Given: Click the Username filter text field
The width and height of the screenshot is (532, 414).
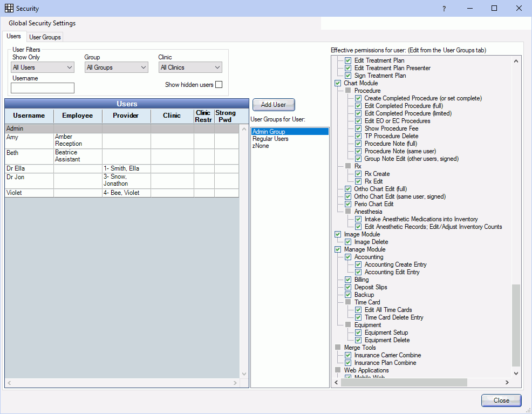Looking at the screenshot, I should (x=43, y=88).
